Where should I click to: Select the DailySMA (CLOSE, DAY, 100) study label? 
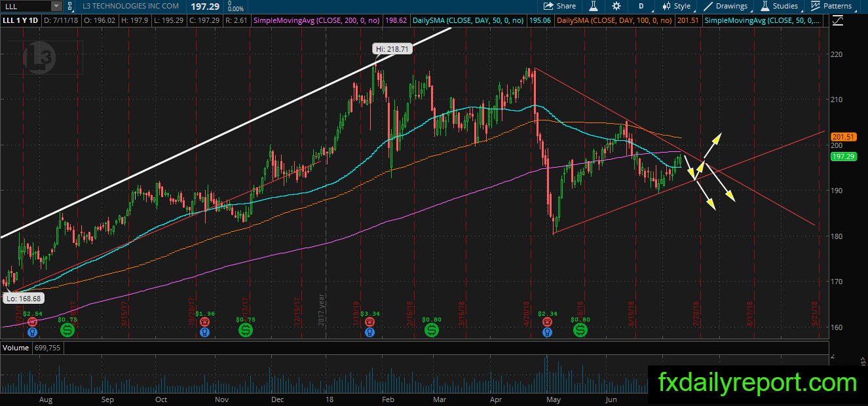tap(614, 20)
